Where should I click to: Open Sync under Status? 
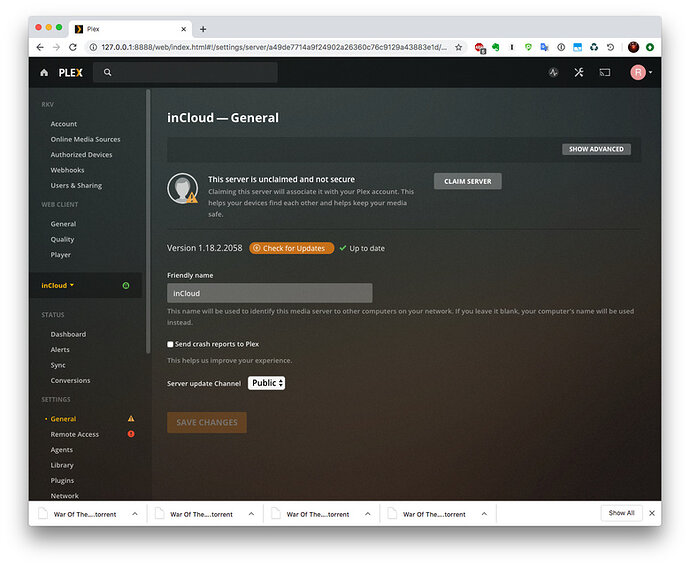coord(58,365)
